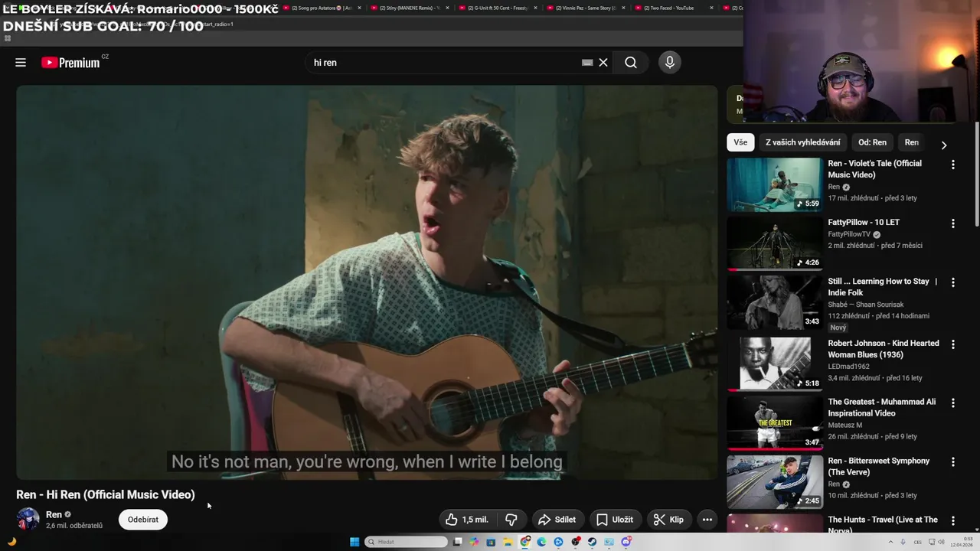
Task: Open the Ren channel name link
Action: pos(54,514)
